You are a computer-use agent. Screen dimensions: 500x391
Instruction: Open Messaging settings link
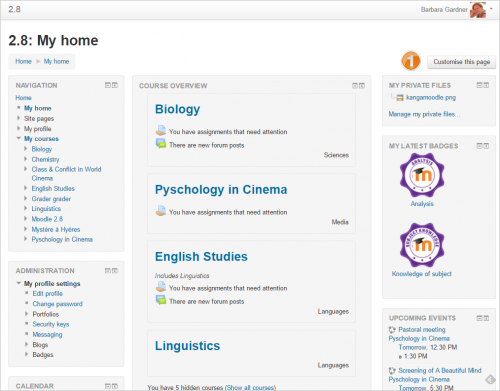coord(47,335)
